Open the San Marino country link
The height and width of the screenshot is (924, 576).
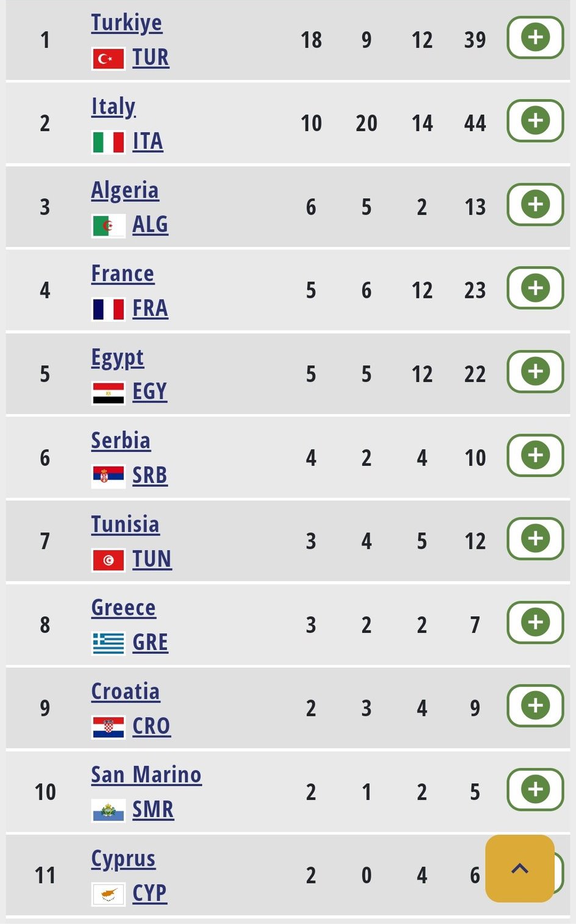146,775
